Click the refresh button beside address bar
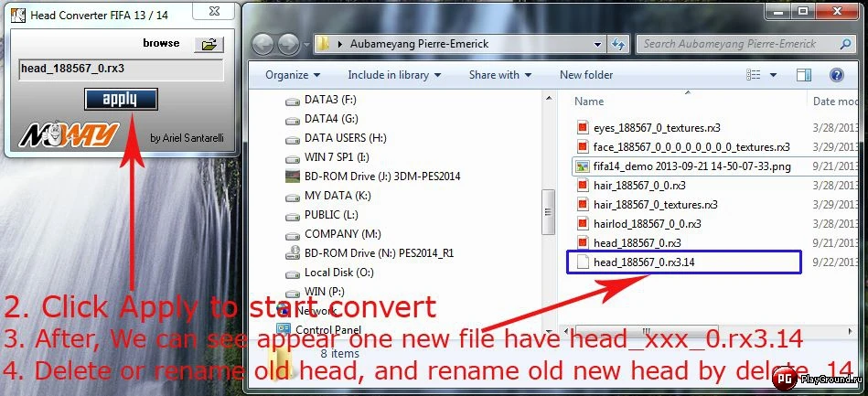Screen dimensions: 868x396 617,44
